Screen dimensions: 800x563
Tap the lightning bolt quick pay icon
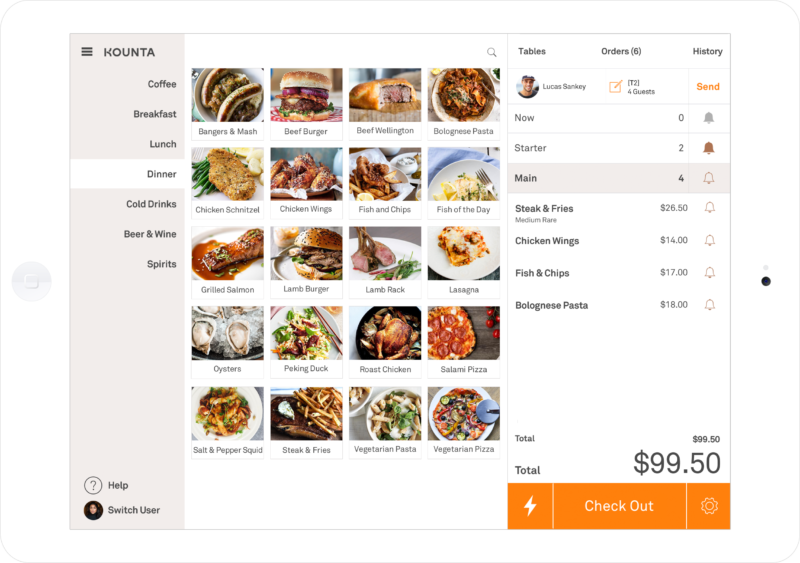coord(530,506)
